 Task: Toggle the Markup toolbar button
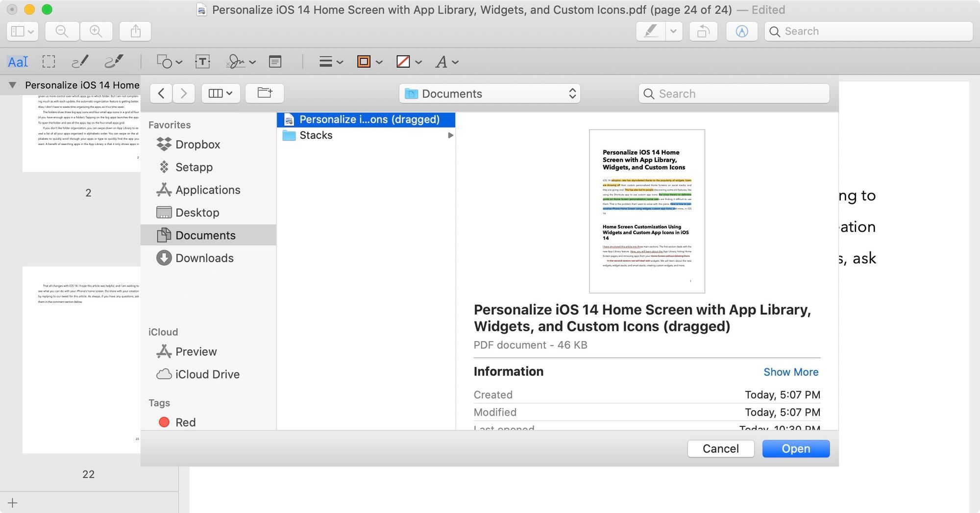click(x=741, y=31)
